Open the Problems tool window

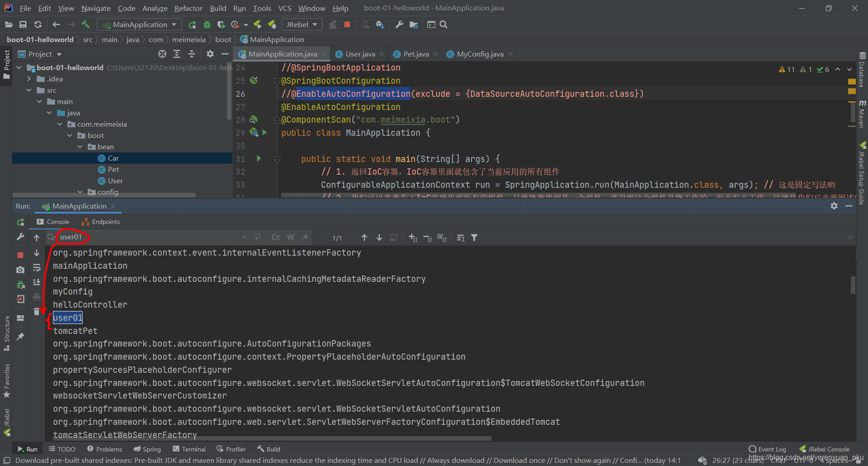point(104,449)
